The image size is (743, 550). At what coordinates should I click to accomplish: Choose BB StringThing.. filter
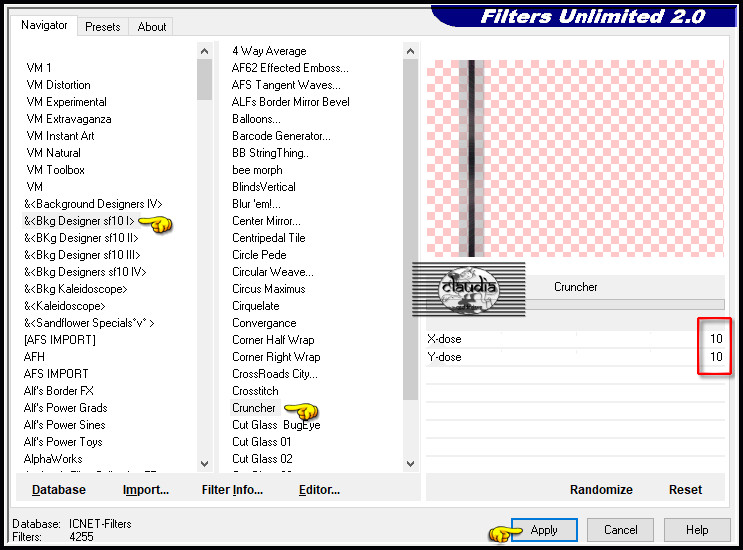click(x=270, y=153)
